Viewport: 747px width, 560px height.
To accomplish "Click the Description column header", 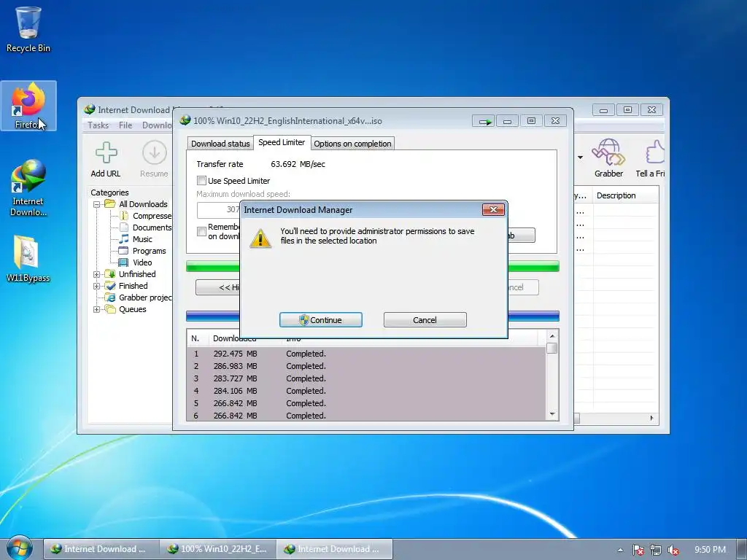I will click(x=625, y=195).
